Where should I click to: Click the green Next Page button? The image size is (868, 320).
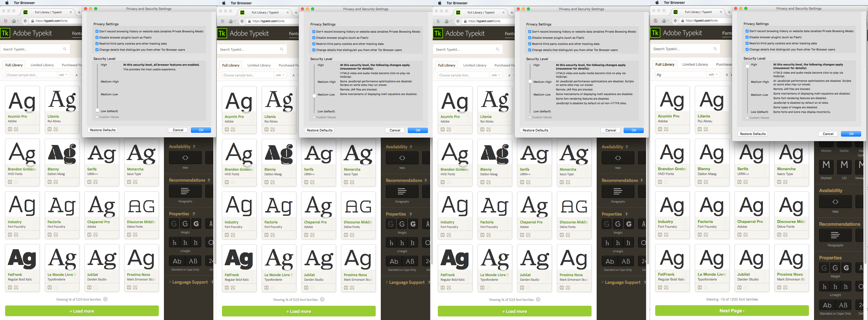coord(732,311)
